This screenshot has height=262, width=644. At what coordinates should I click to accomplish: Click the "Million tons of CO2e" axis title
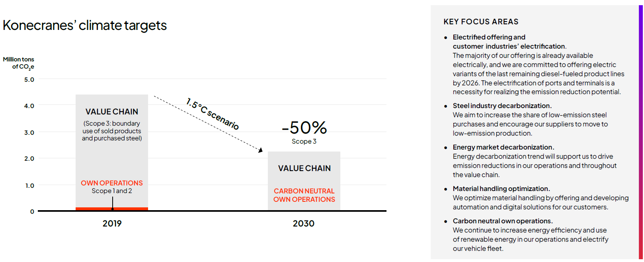click(19, 63)
